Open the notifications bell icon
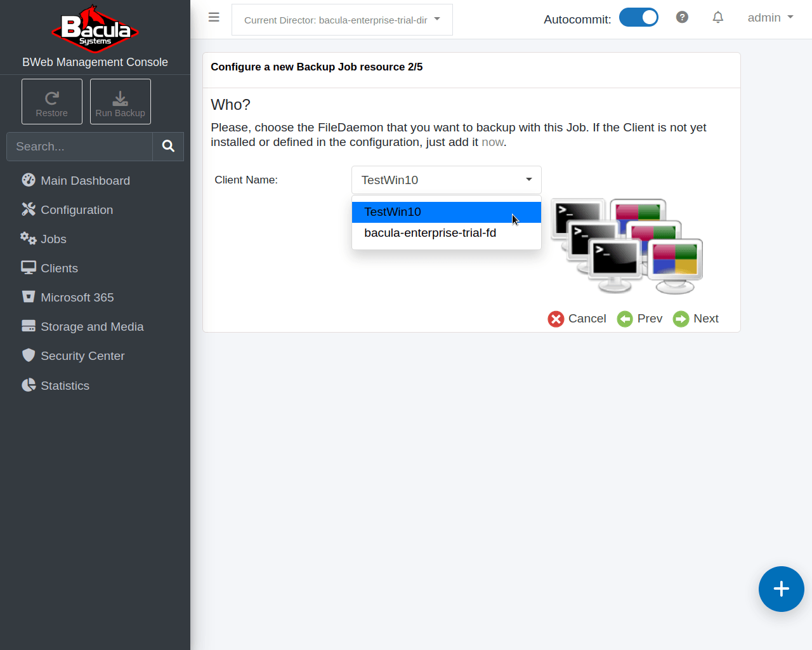Viewport: 812px width, 650px height. click(x=718, y=17)
